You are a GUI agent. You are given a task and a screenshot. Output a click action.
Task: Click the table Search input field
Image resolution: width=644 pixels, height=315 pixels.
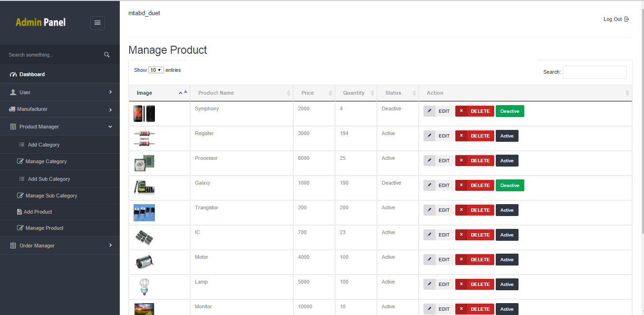point(594,72)
